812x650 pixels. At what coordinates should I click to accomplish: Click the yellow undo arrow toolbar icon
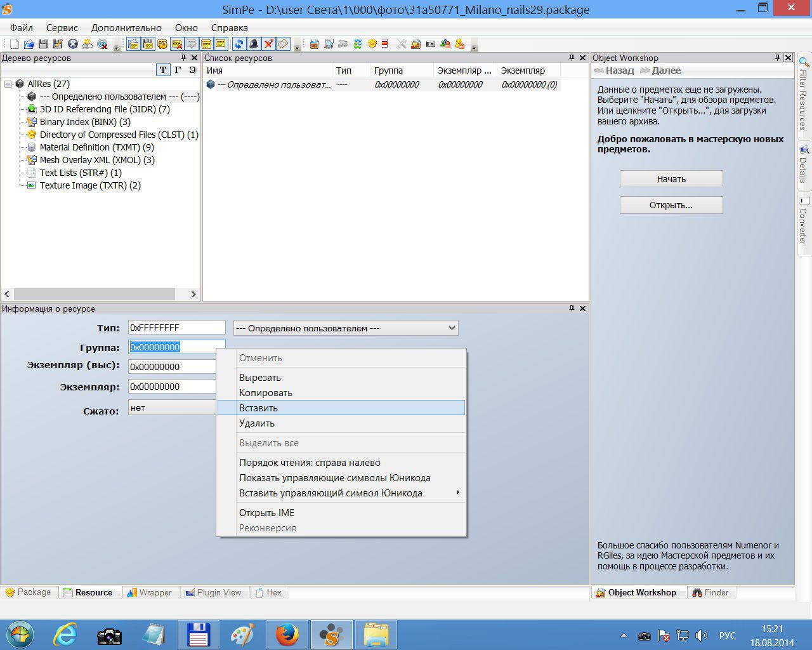pyautogui.click(x=162, y=44)
